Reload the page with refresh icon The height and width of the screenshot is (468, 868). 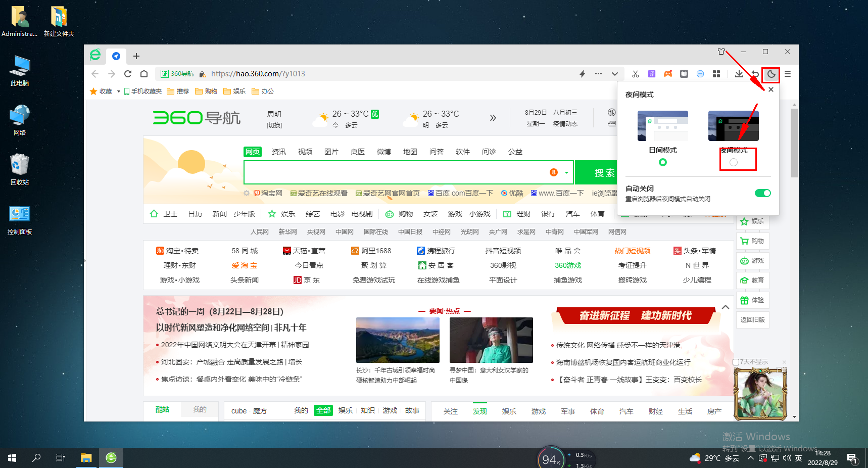point(128,74)
